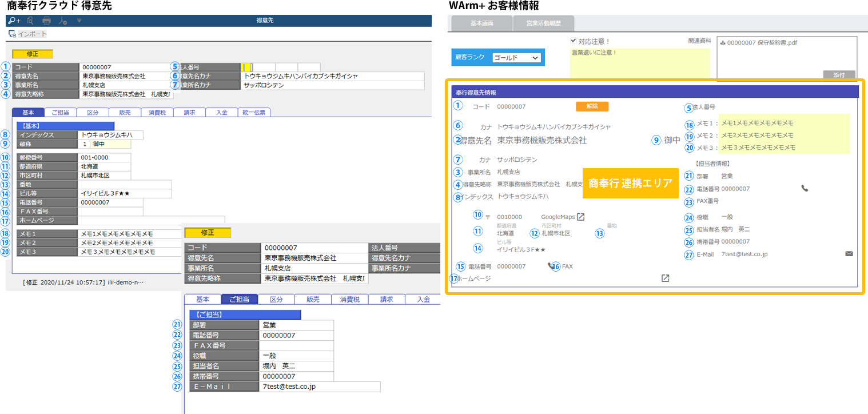This screenshot has width=868, height=414.
Task: Select the 統一伝票 tab
Action: coord(254,113)
